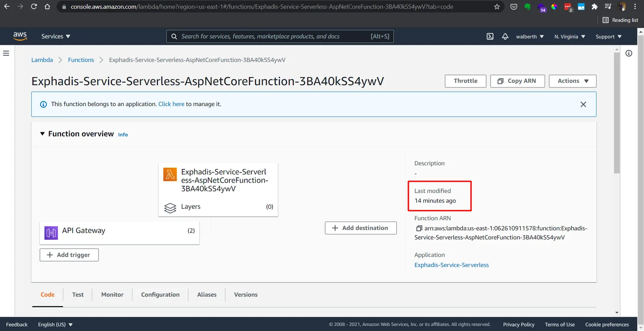Open the Terms of Use footer link

[x=559, y=325]
